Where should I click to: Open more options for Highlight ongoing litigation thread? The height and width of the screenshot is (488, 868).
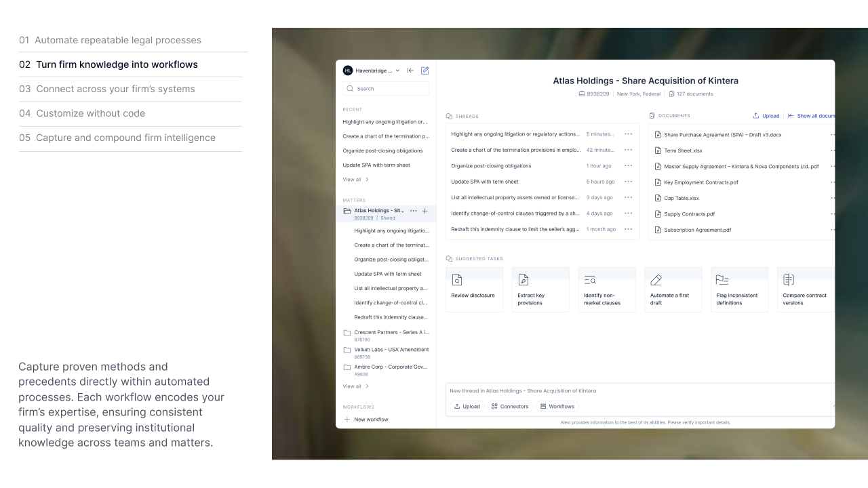628,134
